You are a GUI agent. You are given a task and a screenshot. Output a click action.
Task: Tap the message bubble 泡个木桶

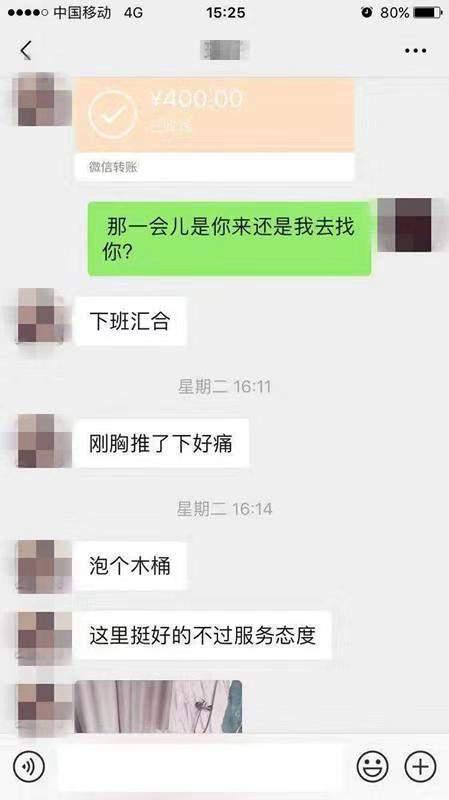pos(130,566)
